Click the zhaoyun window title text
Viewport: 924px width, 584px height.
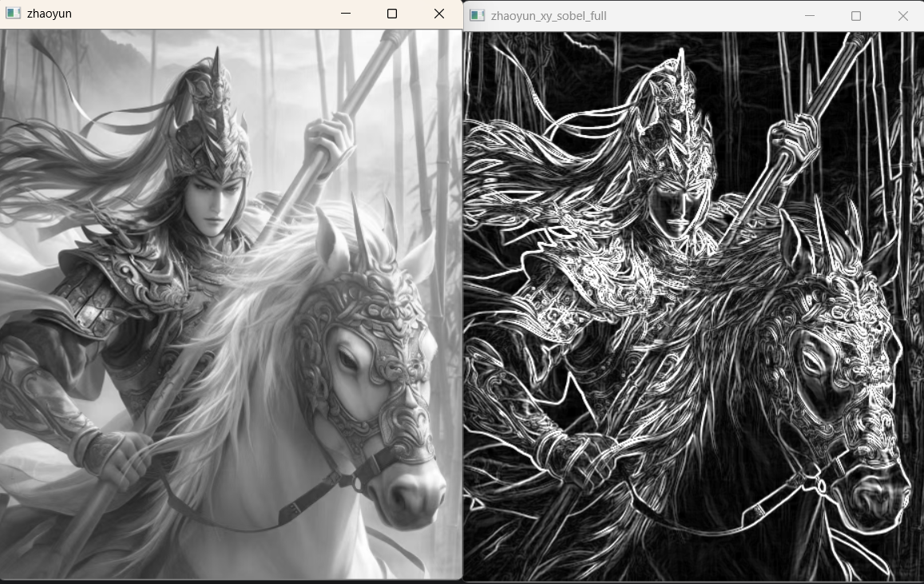click(x=50, y=14)
